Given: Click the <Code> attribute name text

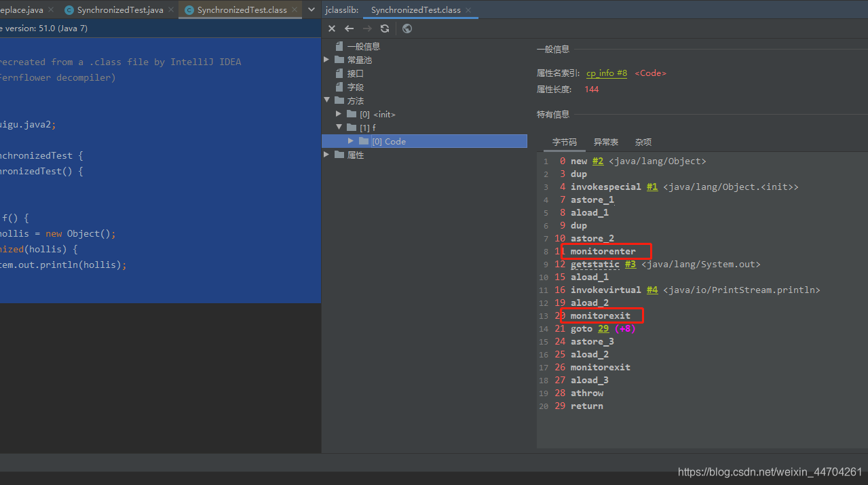Looking at the screenshot, I should (650, 73).
